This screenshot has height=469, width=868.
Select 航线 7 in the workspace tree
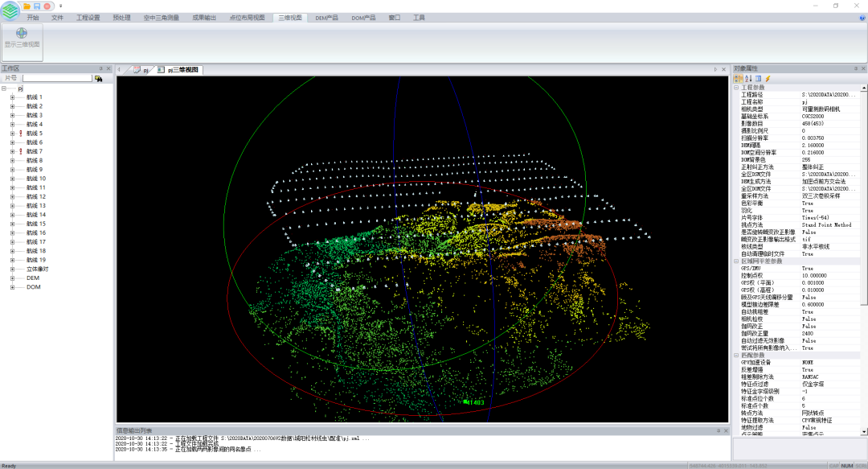34,151
